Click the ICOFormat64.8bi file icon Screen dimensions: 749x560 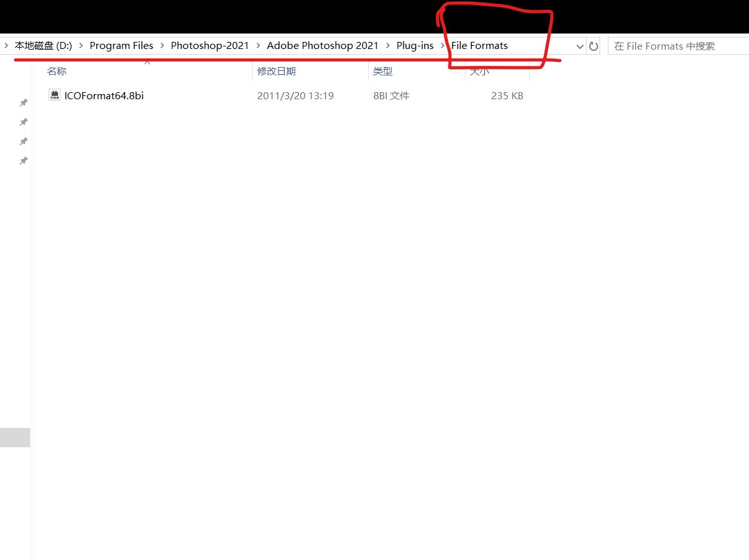[x=54, y=95]
